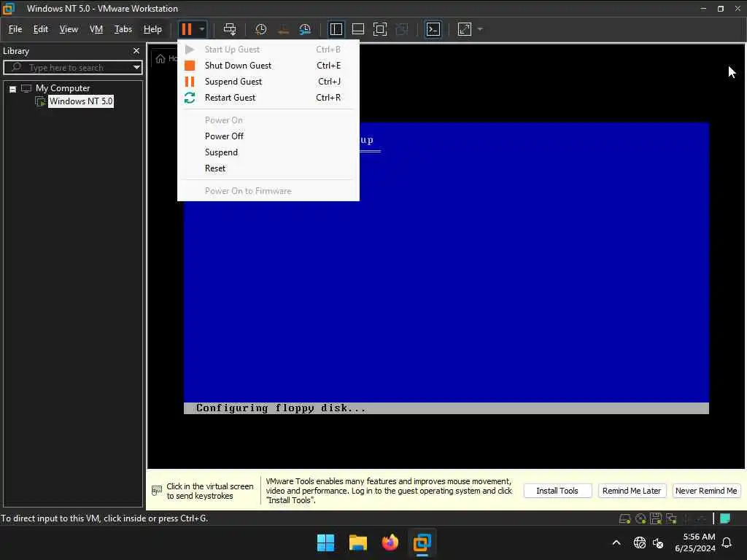Enter full screen mode icon
The width and height of the screenshot is (747, 560).
(x=379, y=29)
